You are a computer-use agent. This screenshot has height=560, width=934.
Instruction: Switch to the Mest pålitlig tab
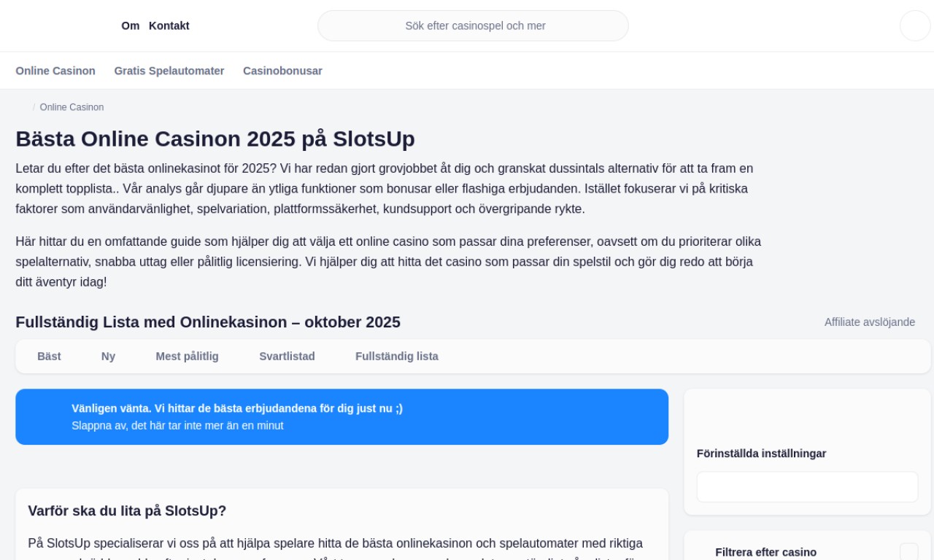coord(187,357)
